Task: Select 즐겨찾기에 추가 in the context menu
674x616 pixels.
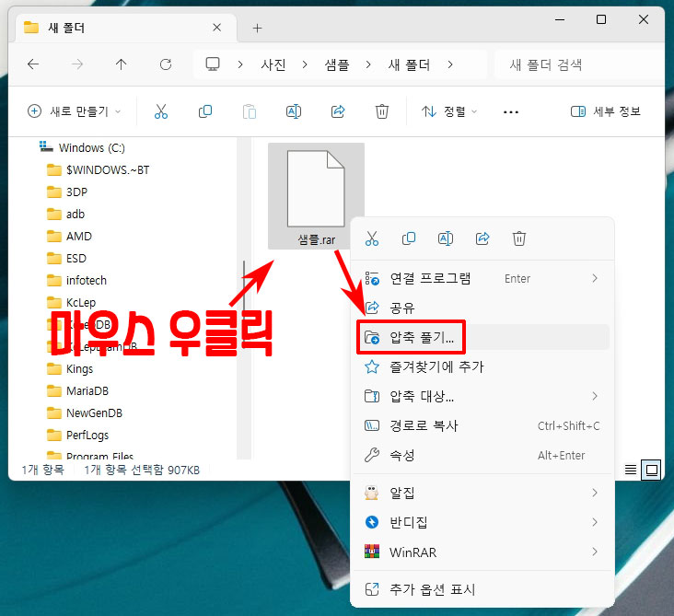Action: tap(482, 366)
